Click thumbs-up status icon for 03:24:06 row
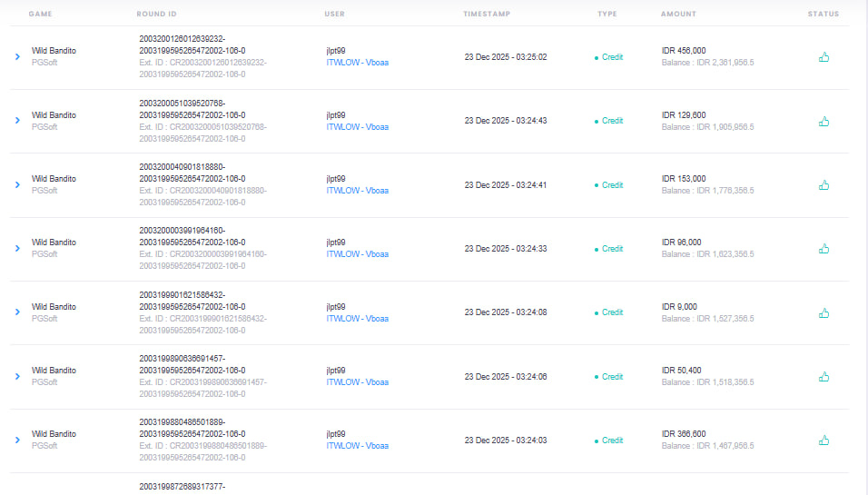868x495 pixels. (x=824, y=377)
